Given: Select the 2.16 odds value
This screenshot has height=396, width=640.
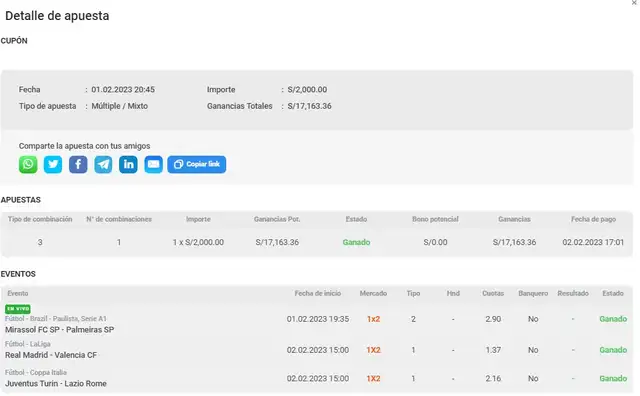Looking at the screenshot, I should click(x=493, y=379).
